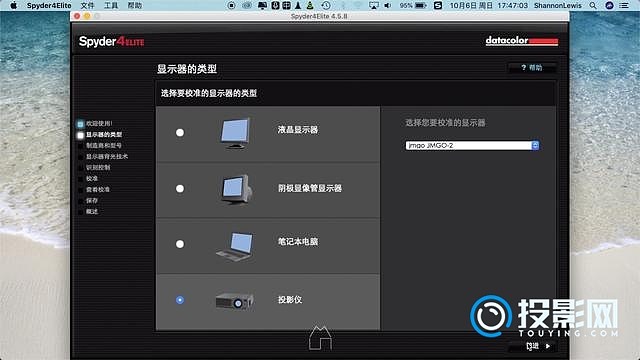Click the Spyder4Elite logo
Screen dimensions: 640x360
click(111, 41)
